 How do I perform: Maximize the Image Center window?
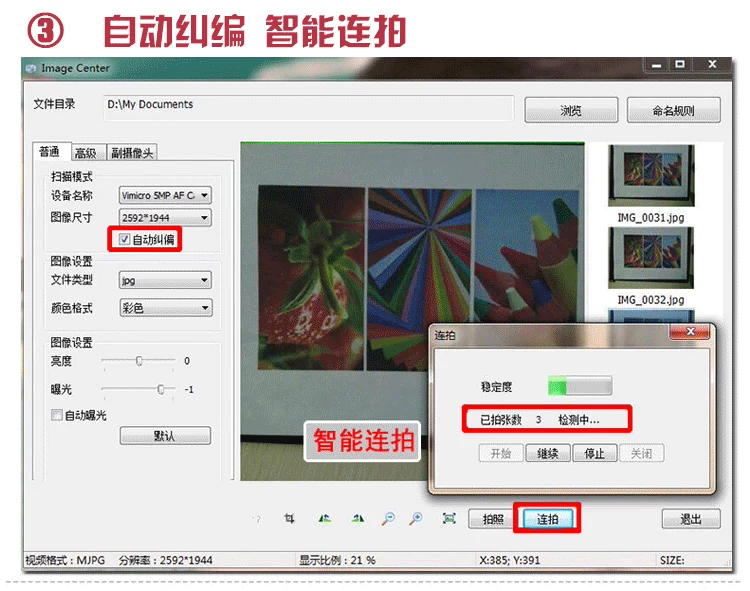(680, 64)
